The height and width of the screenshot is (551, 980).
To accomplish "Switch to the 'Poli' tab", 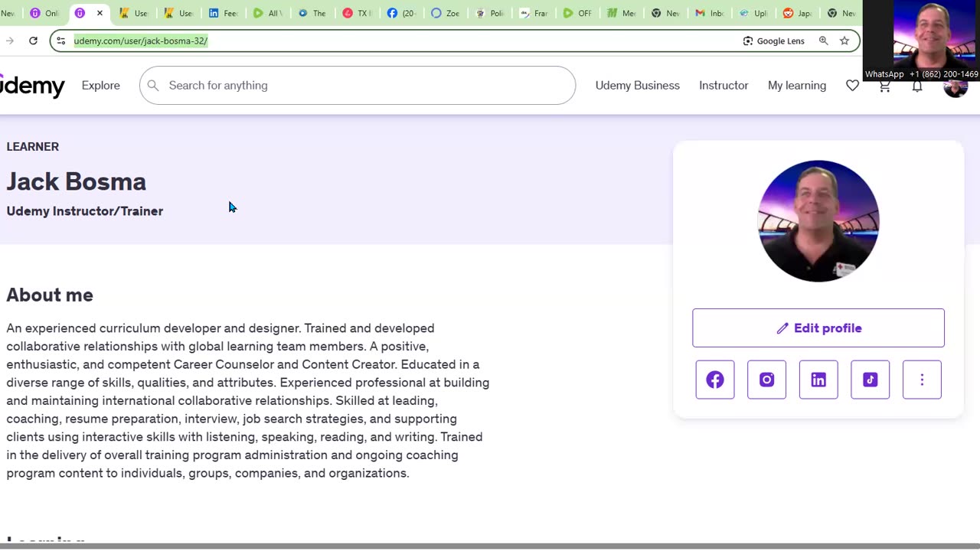I will pos(490,13).
